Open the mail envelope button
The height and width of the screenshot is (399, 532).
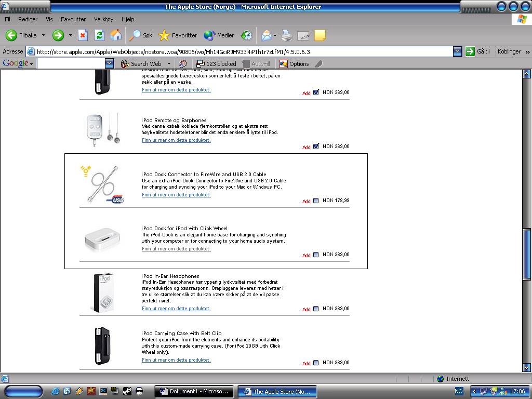tap(267, 35)
